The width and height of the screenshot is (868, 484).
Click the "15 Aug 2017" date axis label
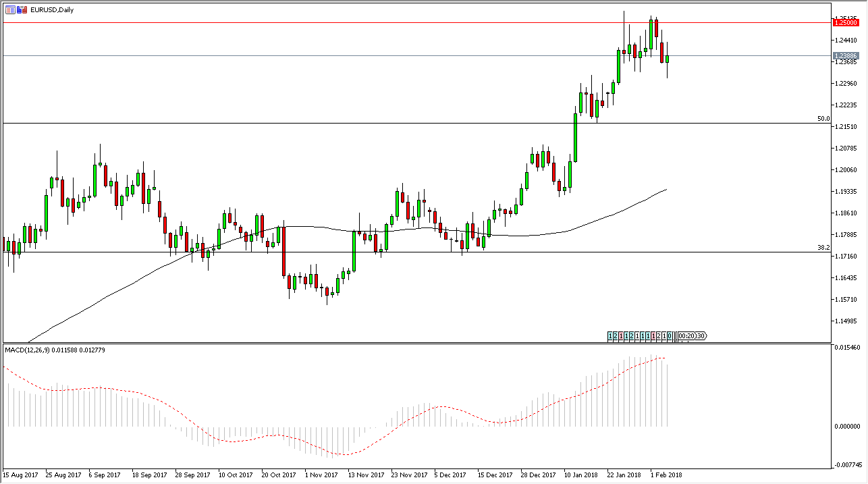coord(20,475)
